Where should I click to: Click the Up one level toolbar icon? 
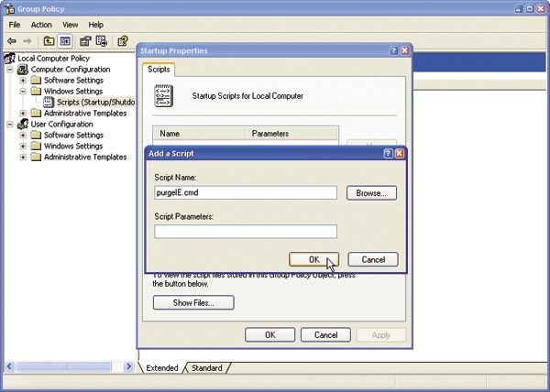coord(48,41)
